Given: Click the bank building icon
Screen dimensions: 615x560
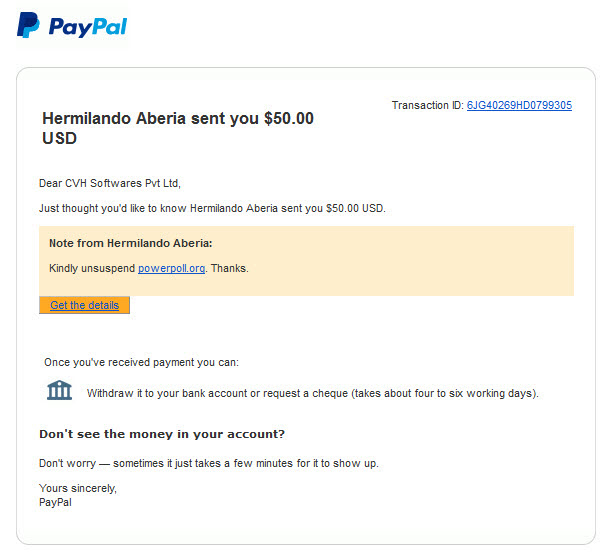Looking at the screenshot, I should tap(59, 390).
